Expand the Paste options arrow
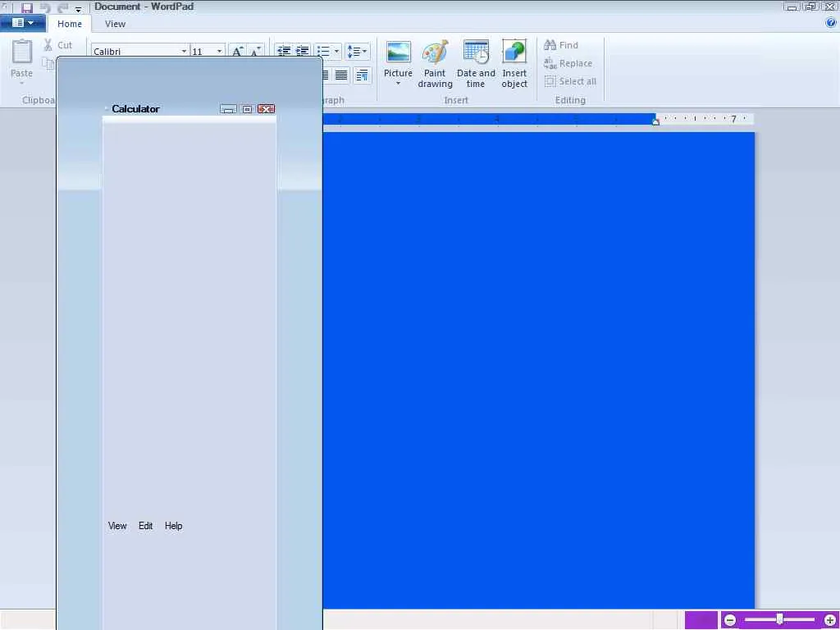 pos(22,83)
